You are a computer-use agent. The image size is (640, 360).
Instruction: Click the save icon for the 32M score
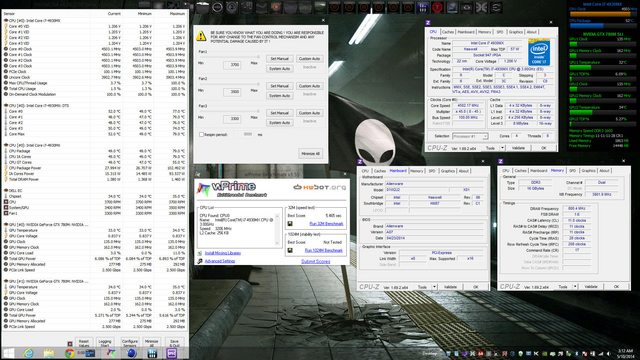(290, 224)
